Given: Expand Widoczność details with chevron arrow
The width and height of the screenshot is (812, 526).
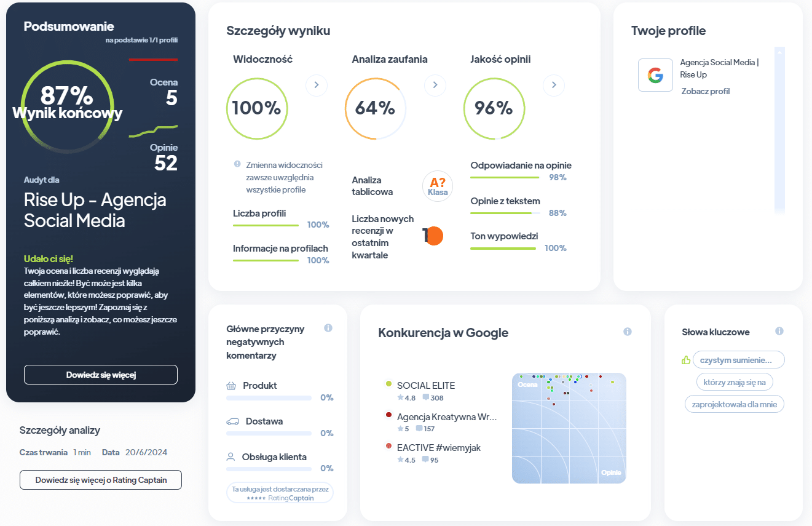Looking at the screenshot, I should [317, 85].
